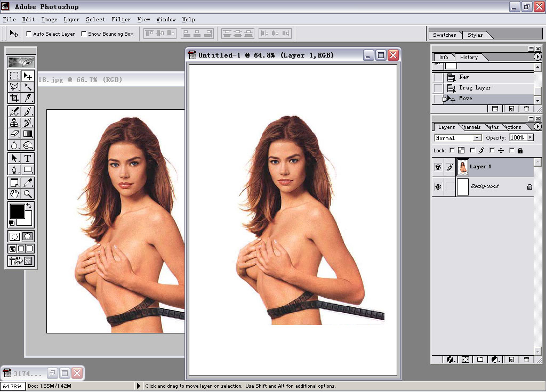This screenshot has height=392, width=546.
Task: Select the Move tool in the toolbox
Action: [x=28, y=76]
